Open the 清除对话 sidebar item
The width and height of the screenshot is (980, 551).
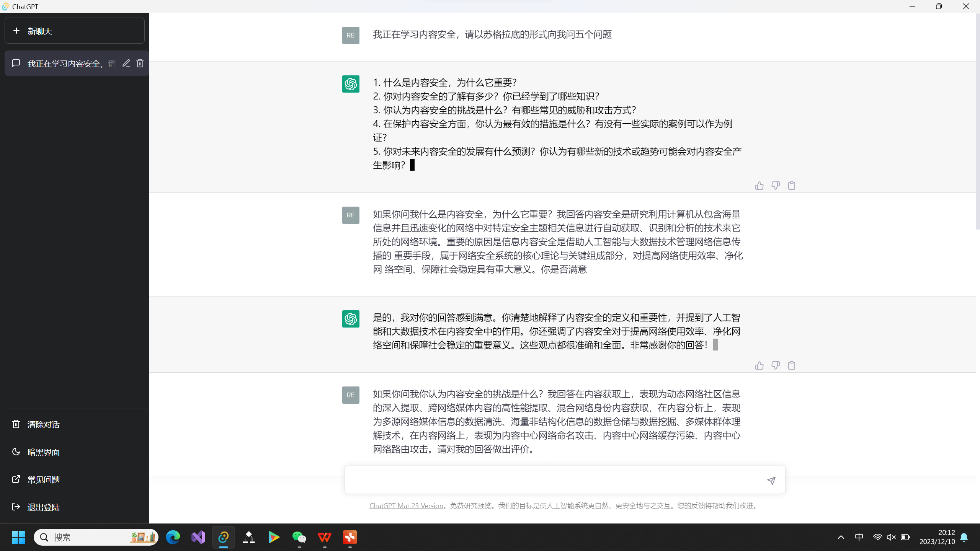(43, 424)
